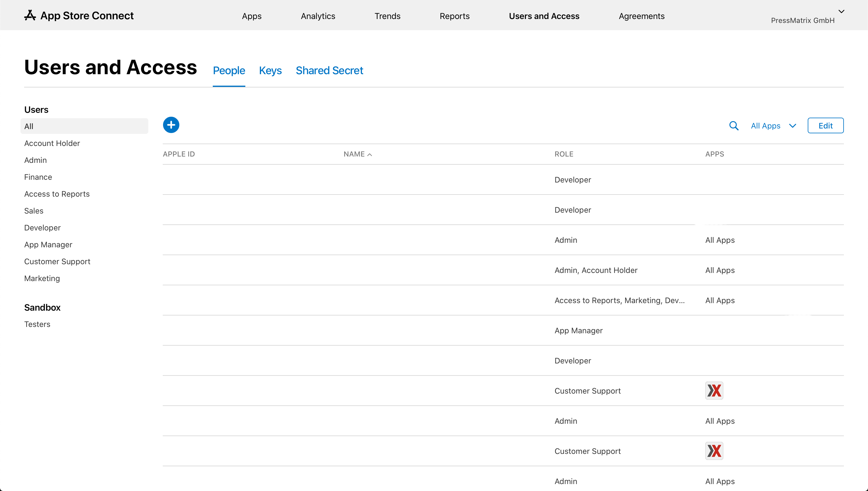This screenshot has width=868, height=491.
Task: Filter users by Finance role
Action: tap(38, 177)
